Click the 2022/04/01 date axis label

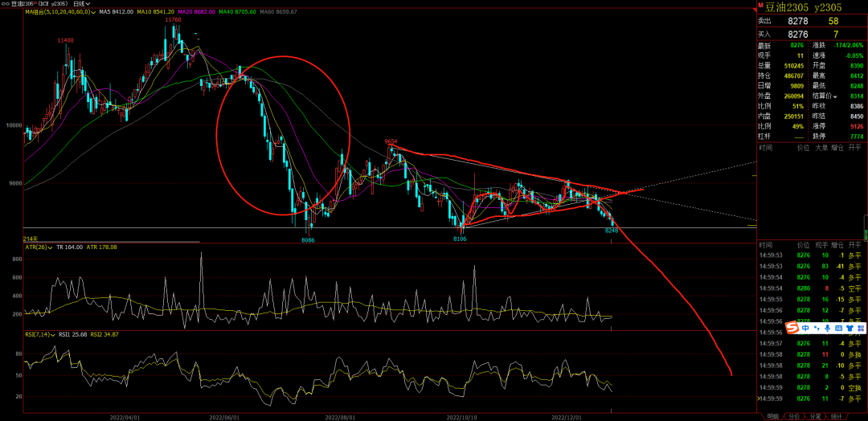[124, 416]
